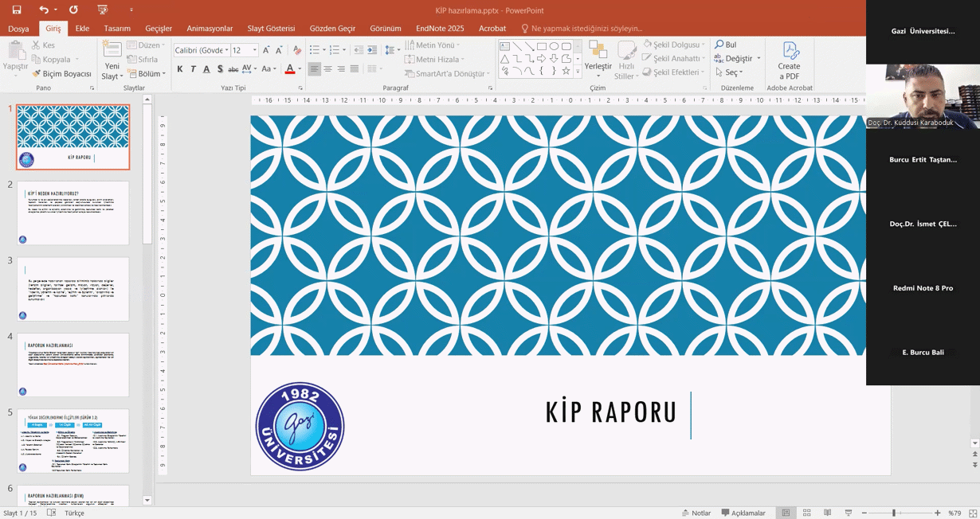Select the oval shape
This screenshot has height=519, width=980.
(x=554, y=46)
